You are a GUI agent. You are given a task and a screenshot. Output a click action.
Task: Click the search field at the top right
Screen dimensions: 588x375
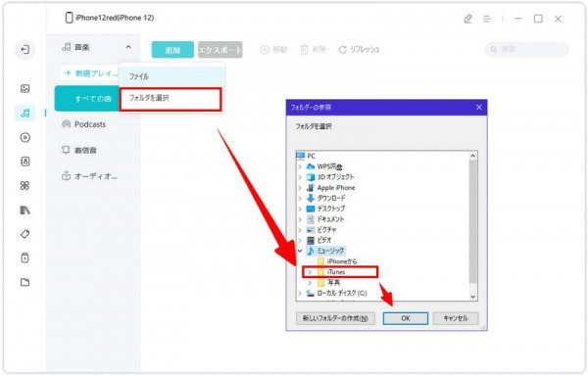526,49
